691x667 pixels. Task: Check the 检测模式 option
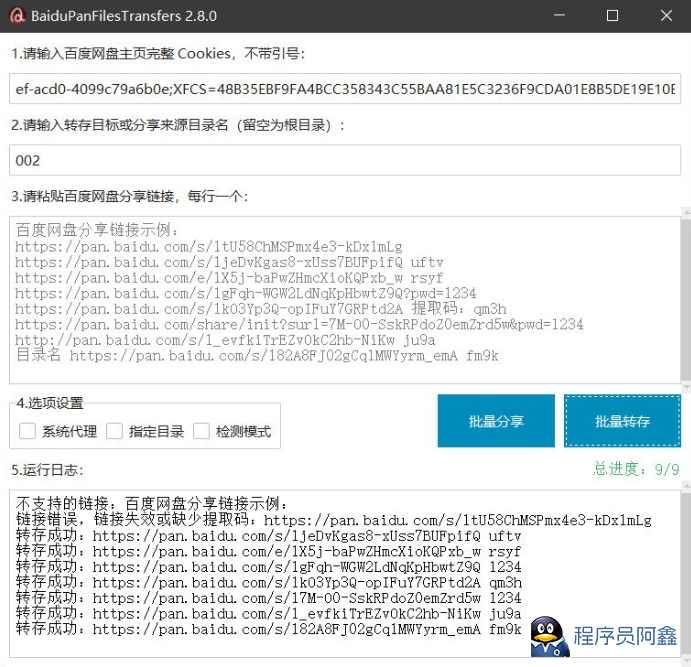coord(201,431)
